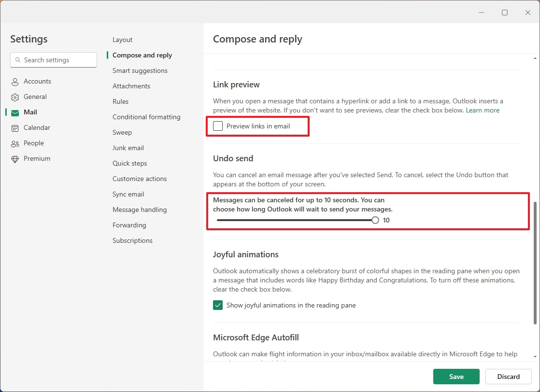Close the Settings window

point(527,13)
